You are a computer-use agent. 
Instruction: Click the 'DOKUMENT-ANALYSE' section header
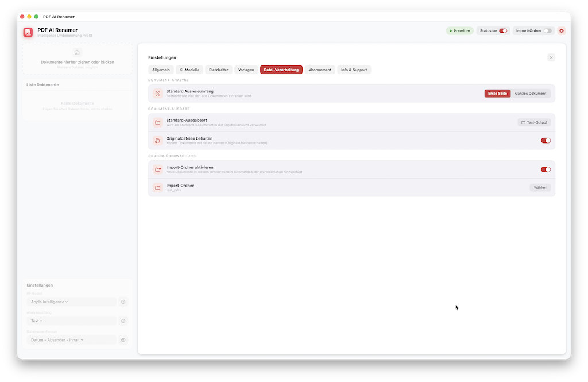tap(168, 80)
